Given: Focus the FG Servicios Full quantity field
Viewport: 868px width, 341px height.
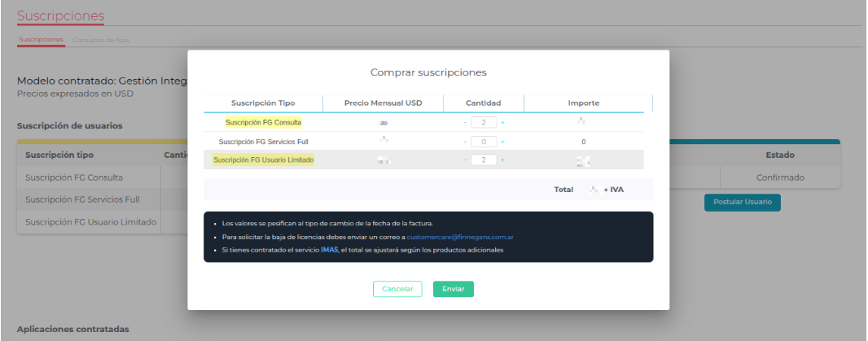Looking at the screenshot, I should 484,142.
